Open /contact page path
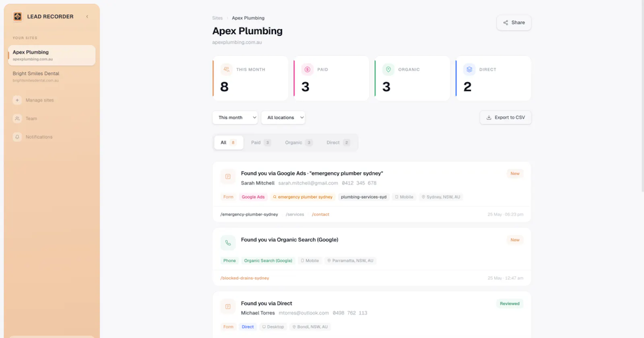 [x=320, y=214]
